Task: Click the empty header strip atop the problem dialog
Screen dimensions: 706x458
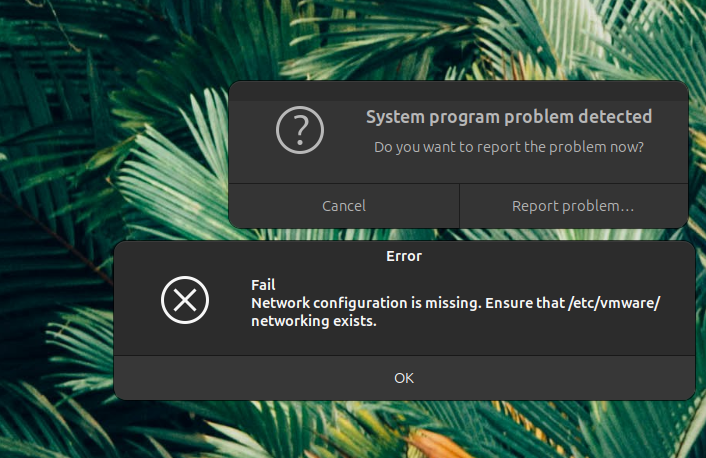Action: point(458,91)
